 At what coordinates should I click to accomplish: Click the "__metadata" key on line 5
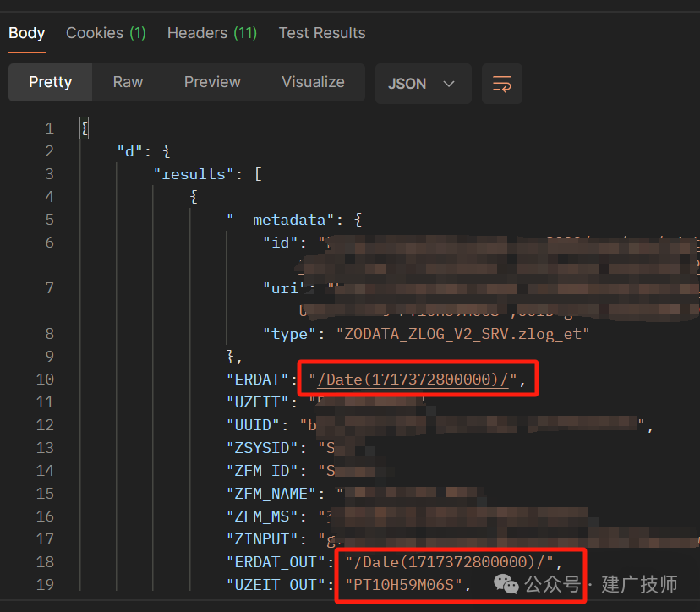[x=281, y=220]
